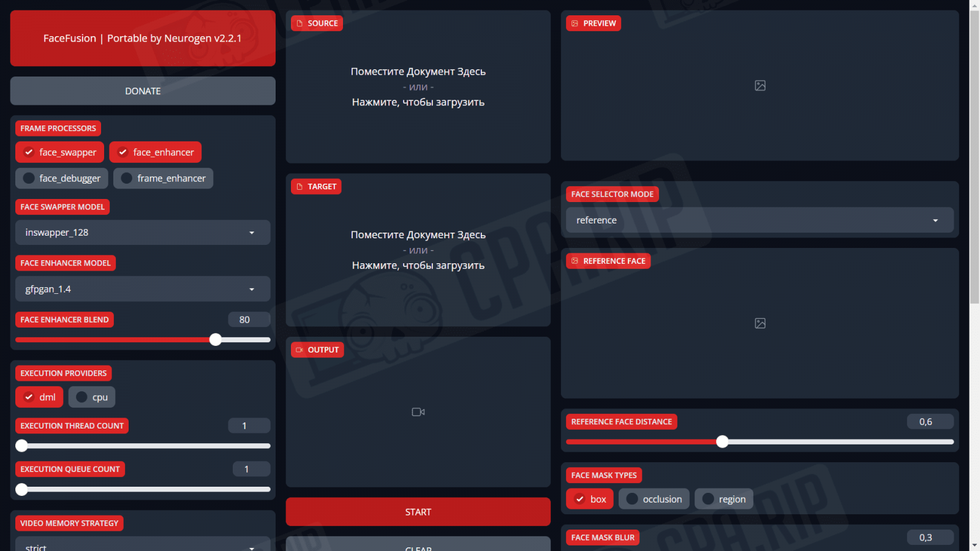Enable the occlusion face mask type

click(632, 499)
